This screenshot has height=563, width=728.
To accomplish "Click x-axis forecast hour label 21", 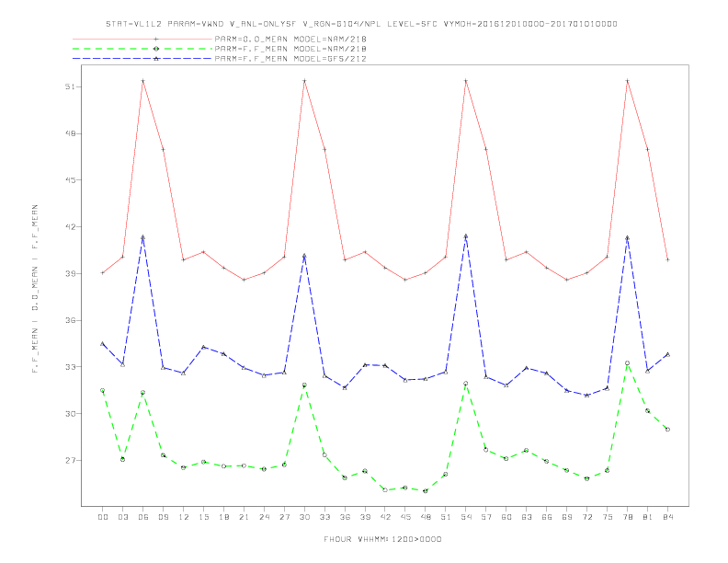I will click(x=244, y=517).
